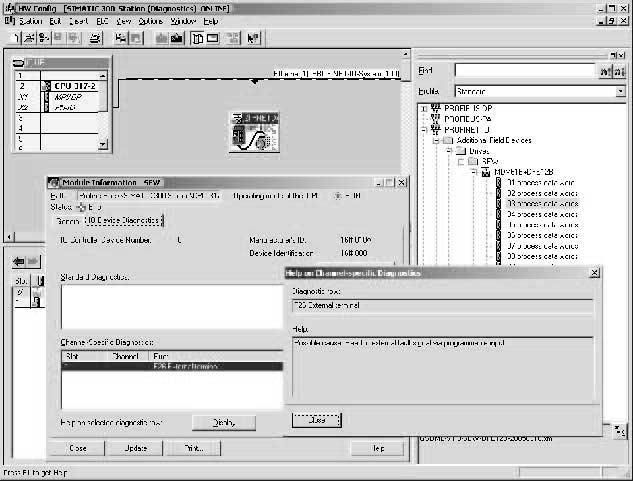Click the Find input field in catalog
This screenshot has height=481, width=633.
point(525,71)
